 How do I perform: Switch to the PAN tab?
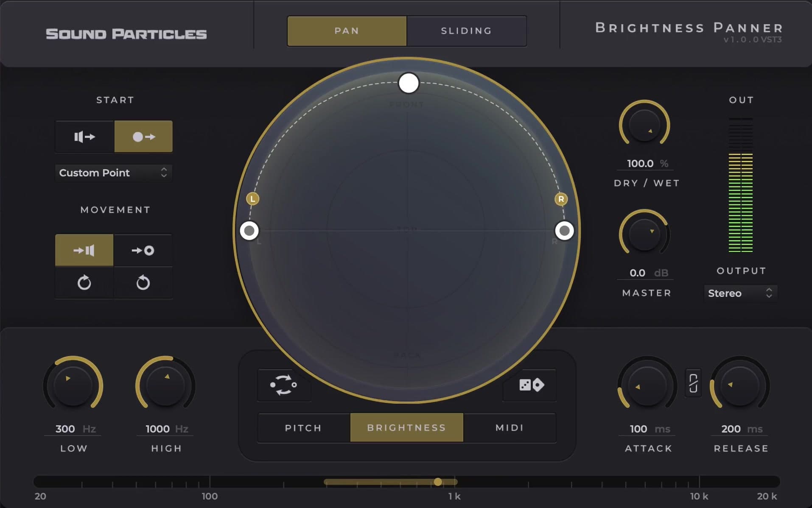(x=347, y=31)
